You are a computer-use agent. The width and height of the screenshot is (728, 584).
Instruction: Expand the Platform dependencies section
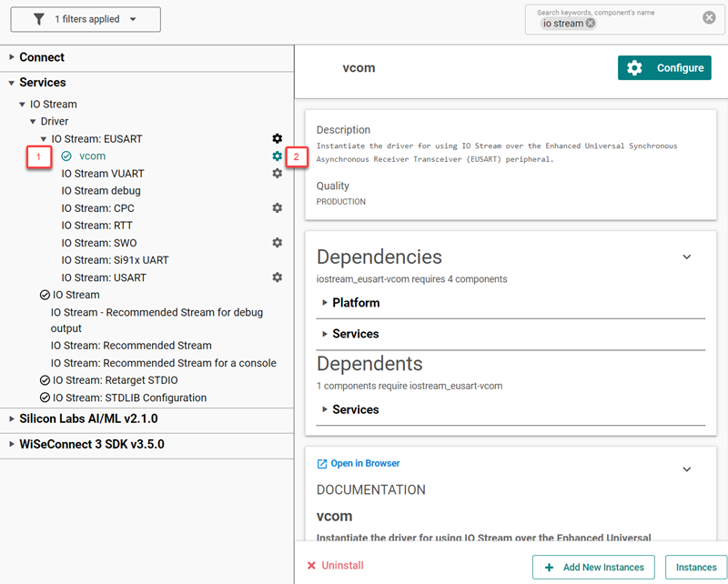[x=327, y=303]
